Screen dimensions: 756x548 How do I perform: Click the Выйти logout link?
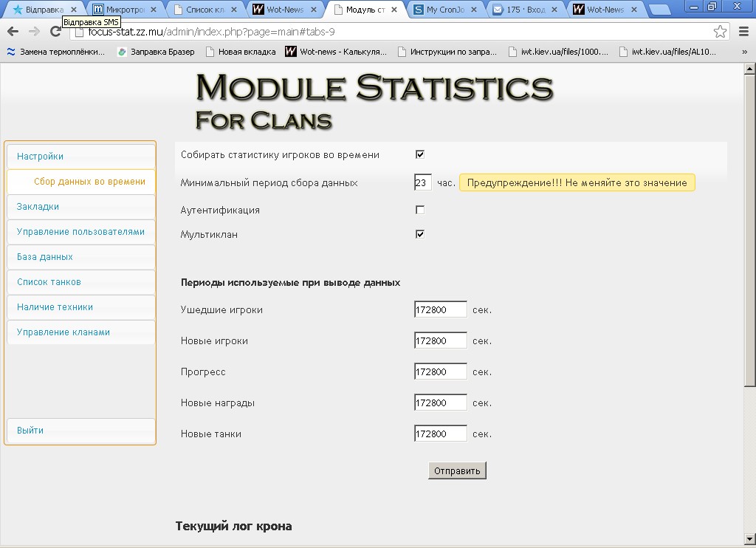30,431
